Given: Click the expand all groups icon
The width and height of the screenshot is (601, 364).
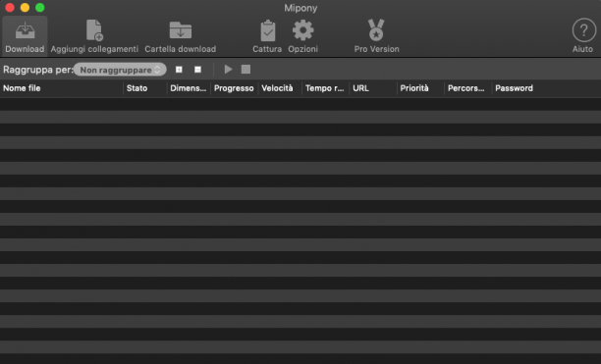Looking at the screenshot, I should (179, 70).
